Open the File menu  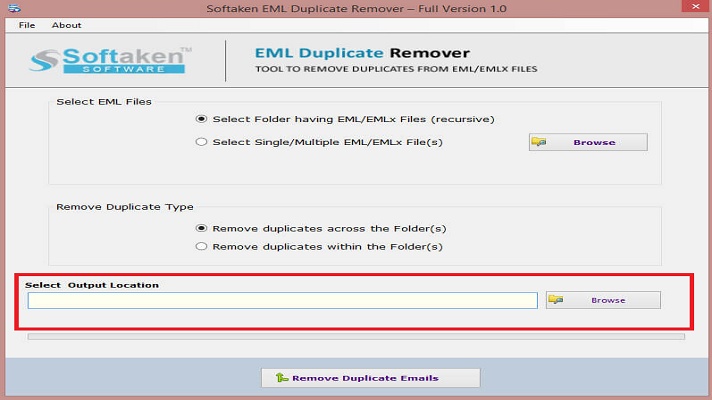pos(27,25)
